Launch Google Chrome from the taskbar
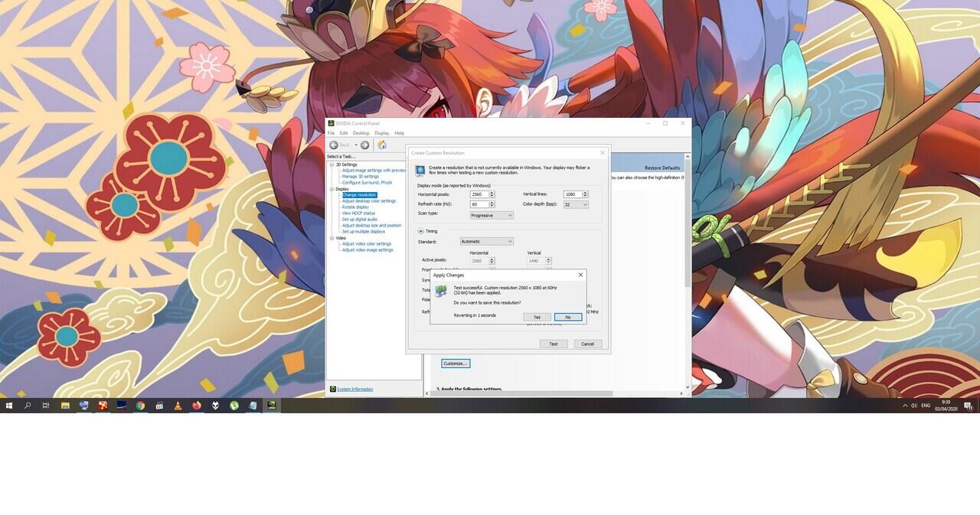The image size is (980, 515). 139,405
